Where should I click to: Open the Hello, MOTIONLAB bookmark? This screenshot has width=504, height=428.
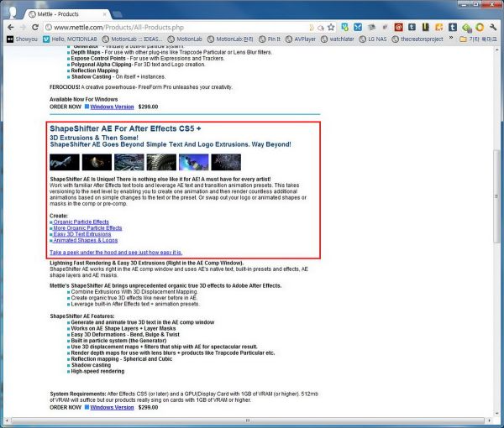[70, 39]
